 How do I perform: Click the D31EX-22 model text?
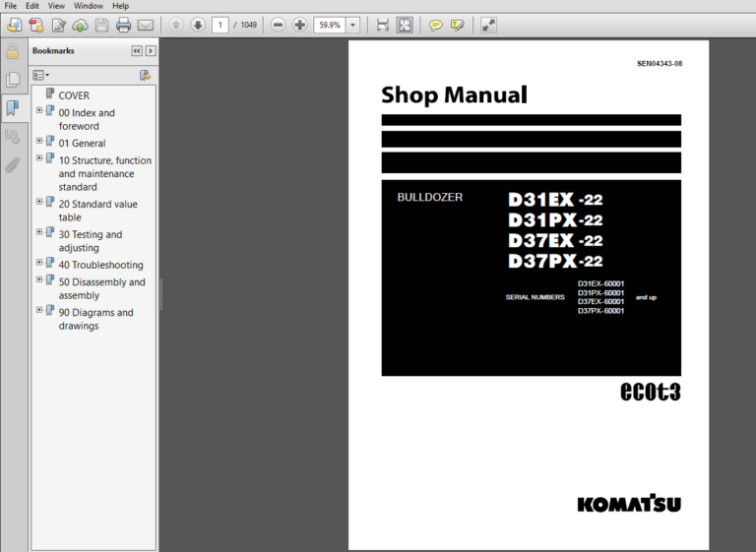pos(555,200)
